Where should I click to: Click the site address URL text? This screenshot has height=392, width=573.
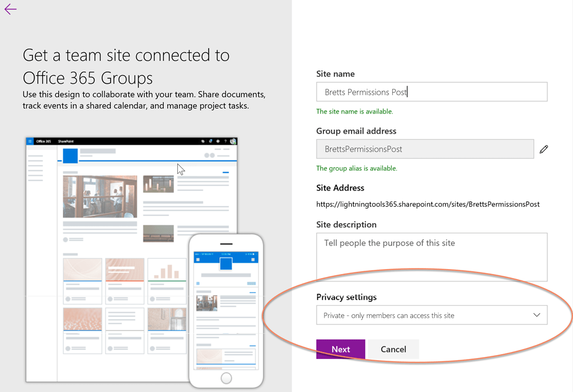428,204
